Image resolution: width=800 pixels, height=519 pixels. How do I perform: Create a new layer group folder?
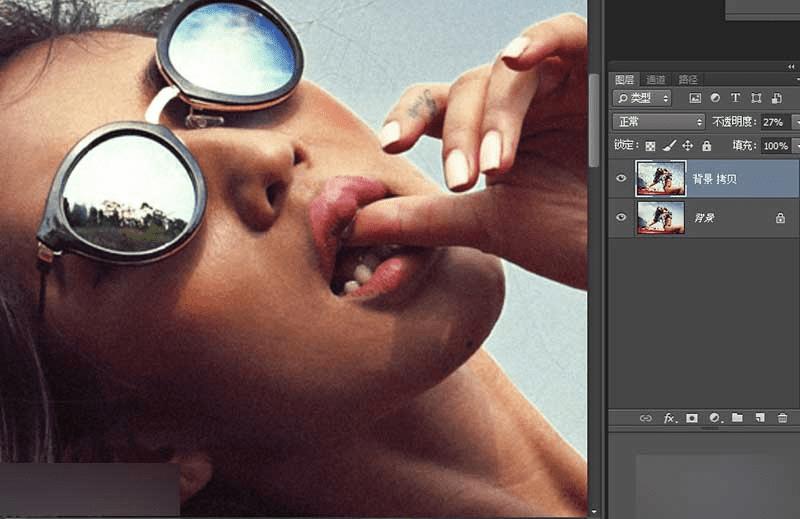(x=737, y=418)
